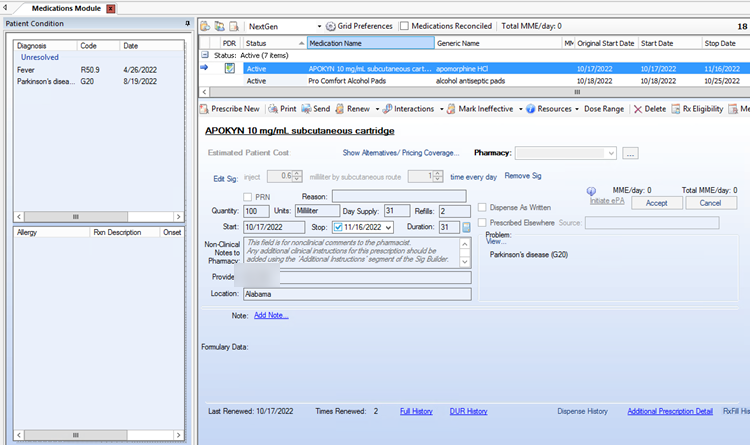Enable the PRN checkbox

(247, 197)
